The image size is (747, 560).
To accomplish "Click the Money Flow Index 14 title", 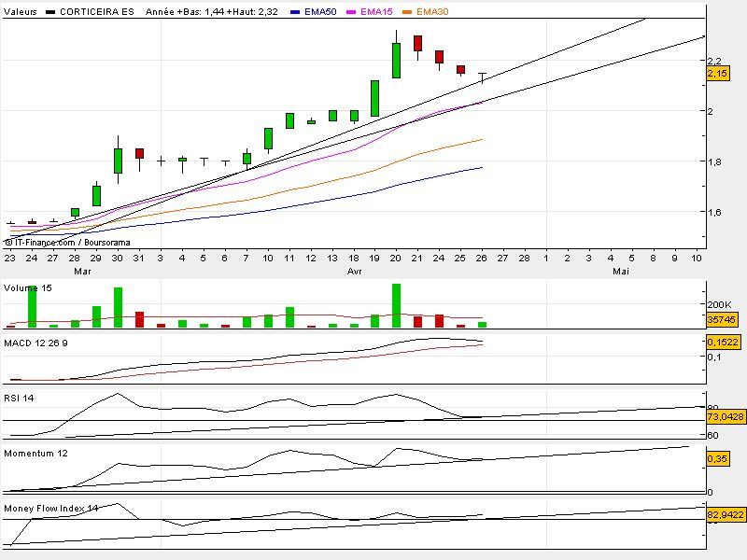I will tap(51, 508).
